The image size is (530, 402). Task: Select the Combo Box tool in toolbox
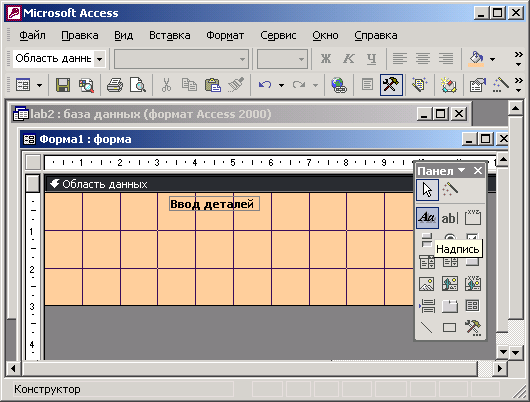click(427, 262)
